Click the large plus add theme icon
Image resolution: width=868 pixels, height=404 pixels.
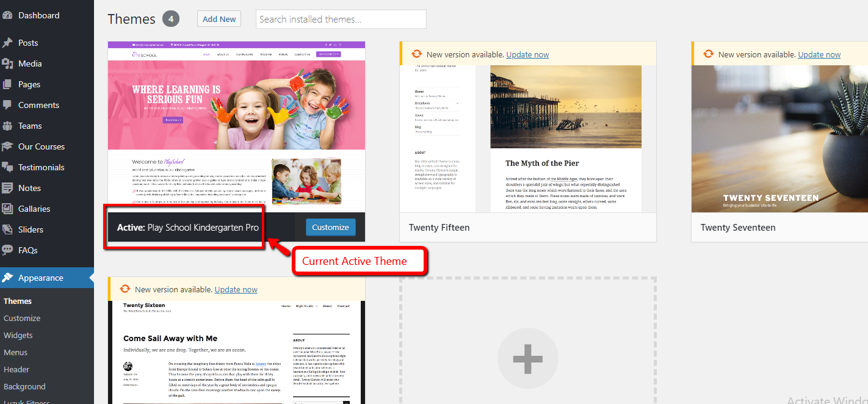[x=528, y=358]
